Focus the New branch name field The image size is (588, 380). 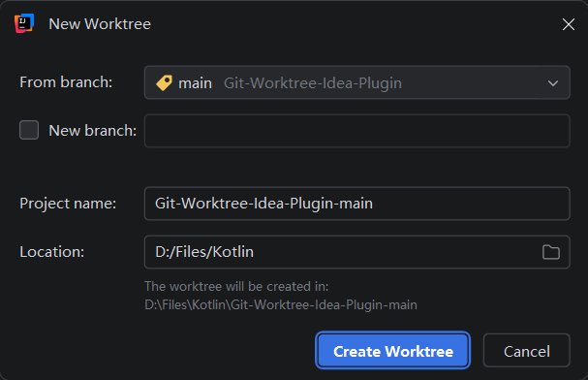[357, 131]
